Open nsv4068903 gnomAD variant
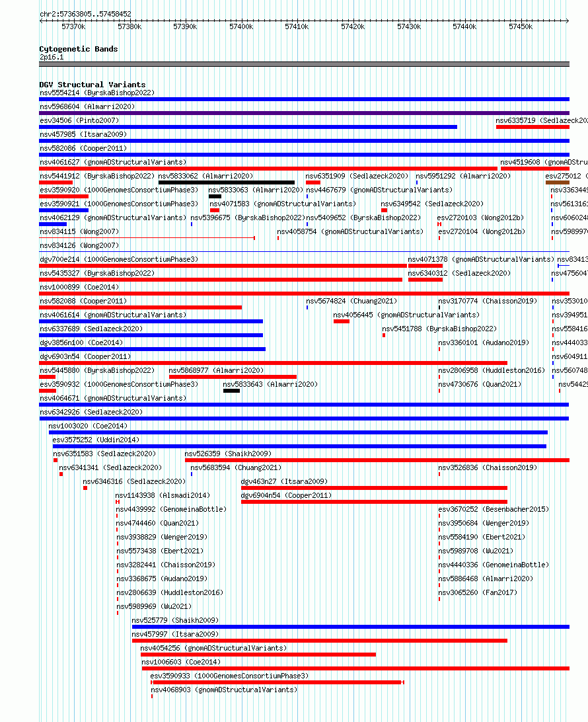The width and height of the screenshot is (588, 722). click(224, 690)
